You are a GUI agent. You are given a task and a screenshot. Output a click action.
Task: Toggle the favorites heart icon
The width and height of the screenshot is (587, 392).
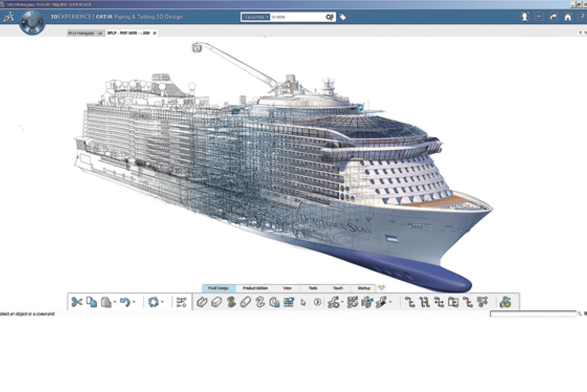pos(382,288)
